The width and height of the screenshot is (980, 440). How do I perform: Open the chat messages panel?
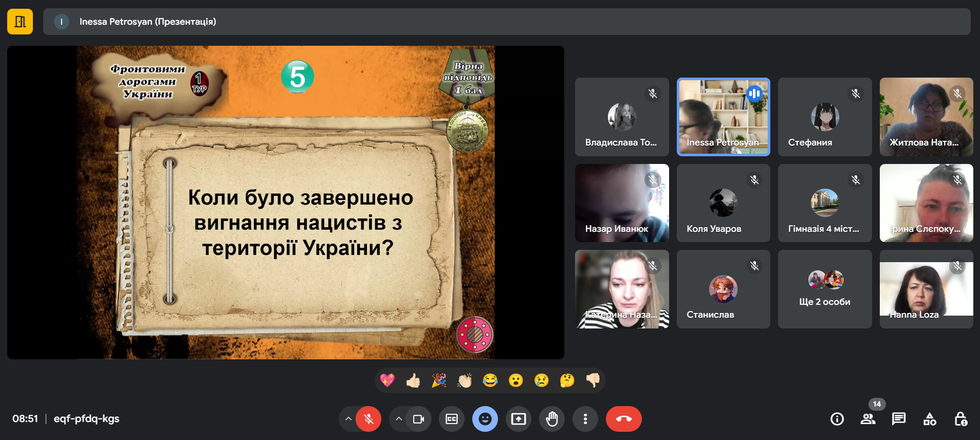(x=899, y=419)
